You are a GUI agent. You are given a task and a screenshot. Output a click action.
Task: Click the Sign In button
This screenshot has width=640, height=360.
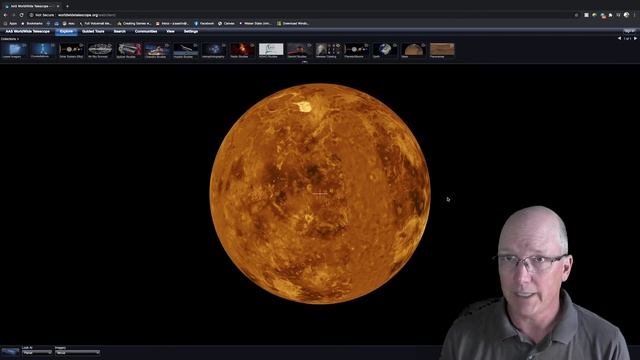pos(629,31)
